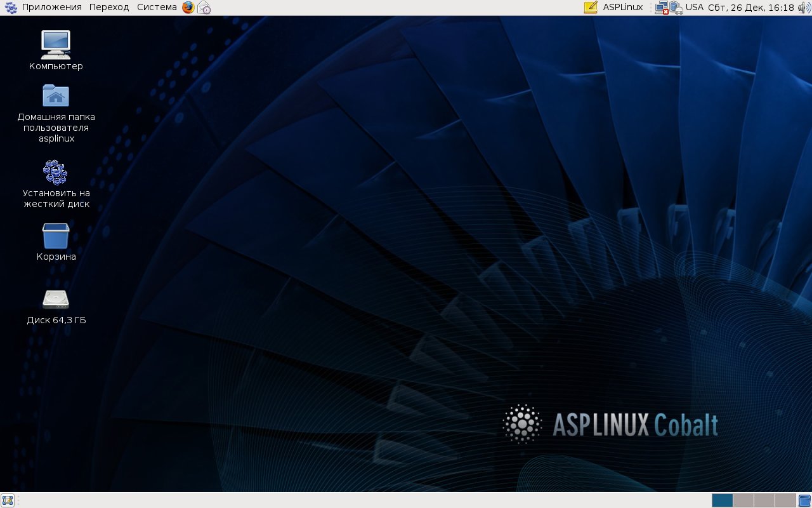812x508 pixels.
Task: Open the Приложения menu
Action: pos(52,8)
